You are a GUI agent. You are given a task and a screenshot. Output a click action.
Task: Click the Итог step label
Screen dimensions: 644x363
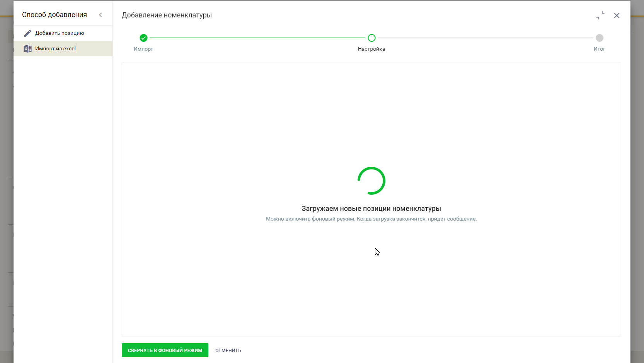[x=600, y=49]
